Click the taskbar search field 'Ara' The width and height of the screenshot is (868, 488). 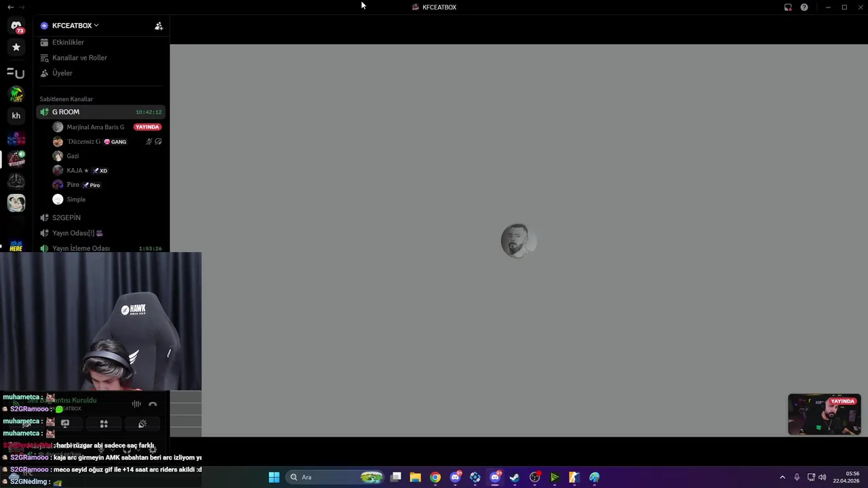pos(335,477)
